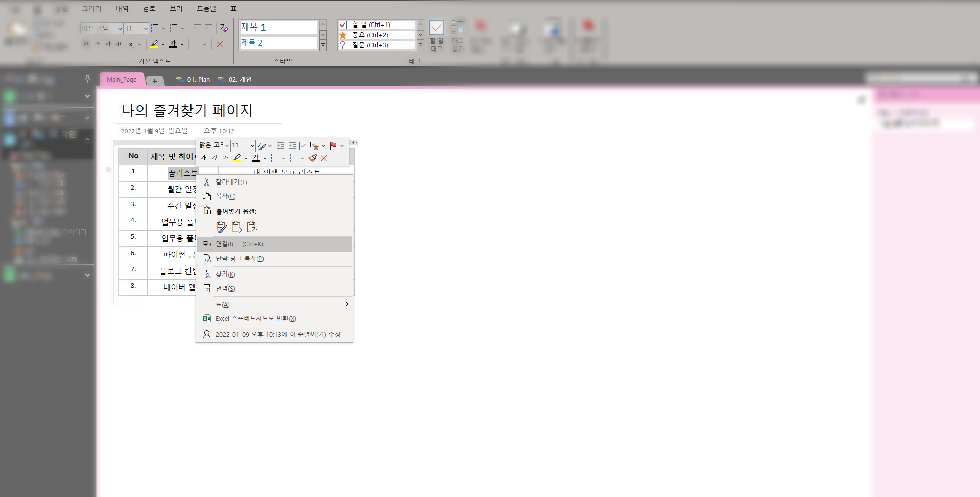Click the red X delete icon in the ribbon

pos(220,44)
